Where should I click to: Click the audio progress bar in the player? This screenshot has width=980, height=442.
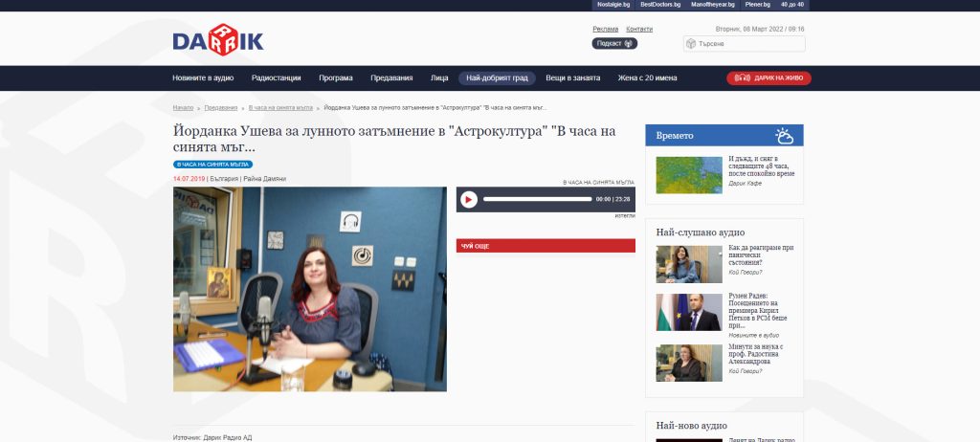click(536, 199)
